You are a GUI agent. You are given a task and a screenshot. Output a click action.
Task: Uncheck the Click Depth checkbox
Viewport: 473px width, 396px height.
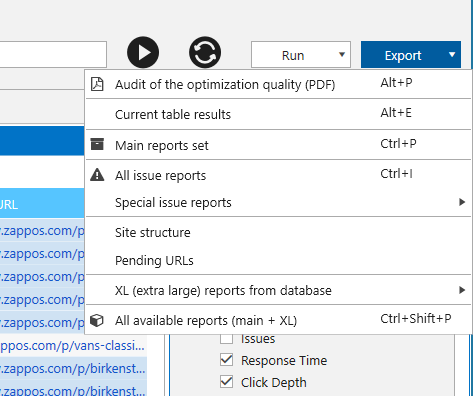(x=227, y=382)
